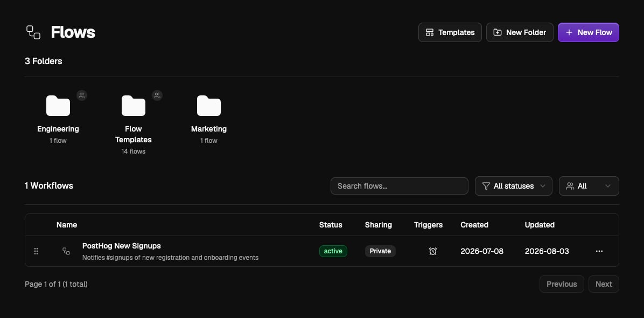Select the created date 2026-07-08
The height and width of the screenshot is (318, 644).
click(482, 251)
